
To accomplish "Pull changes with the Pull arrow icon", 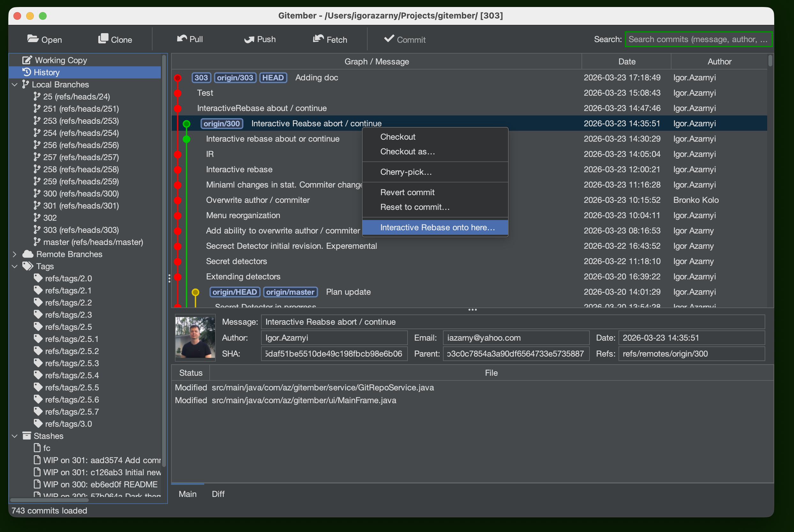I will point(182,39).
